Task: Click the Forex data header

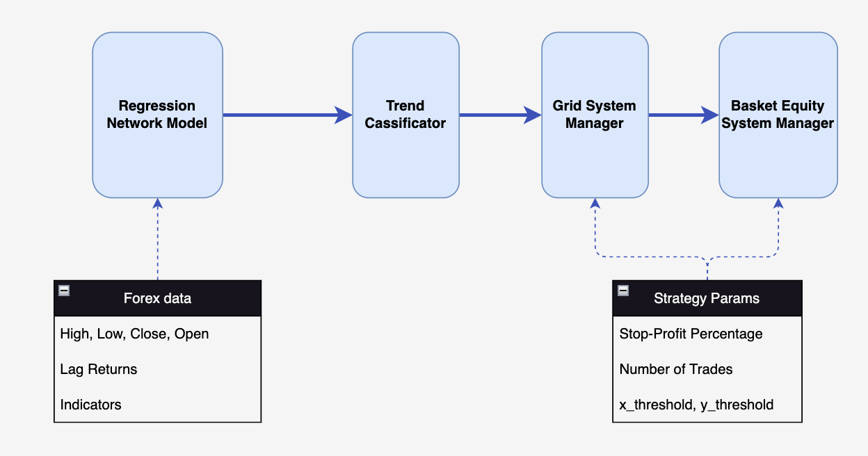Action: [x=158, y=298]
